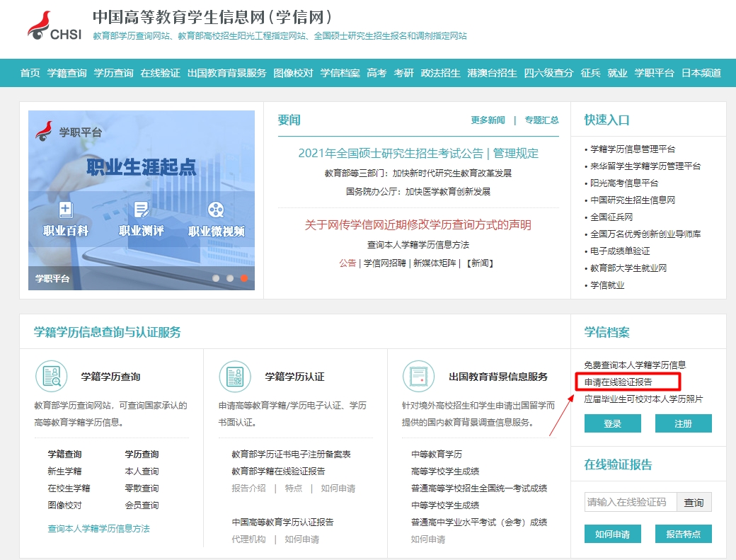
Task: Open the 职业百科 icon in banner
Action: coord(66,210)
